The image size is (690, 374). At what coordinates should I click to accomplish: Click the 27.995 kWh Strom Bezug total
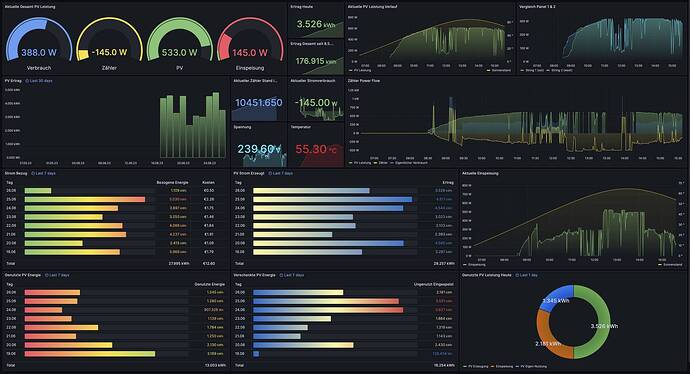pyautogui.click(x=179, y=263)
